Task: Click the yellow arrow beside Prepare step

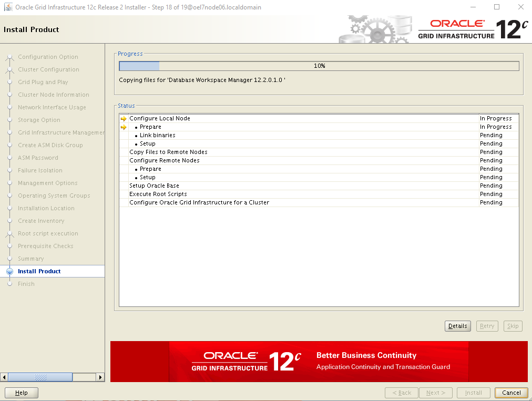Action: (124, 127)
